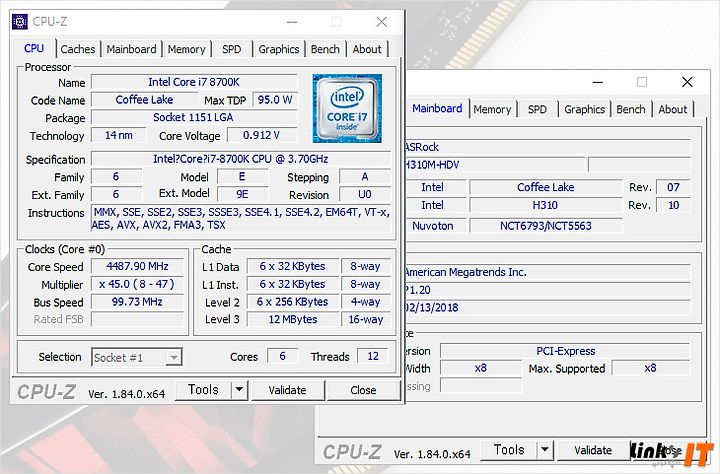Switch to the Mainboard tab in front window
Viewport: 720px width, 474px height.
pyautogui.click(x=131, y=49)
